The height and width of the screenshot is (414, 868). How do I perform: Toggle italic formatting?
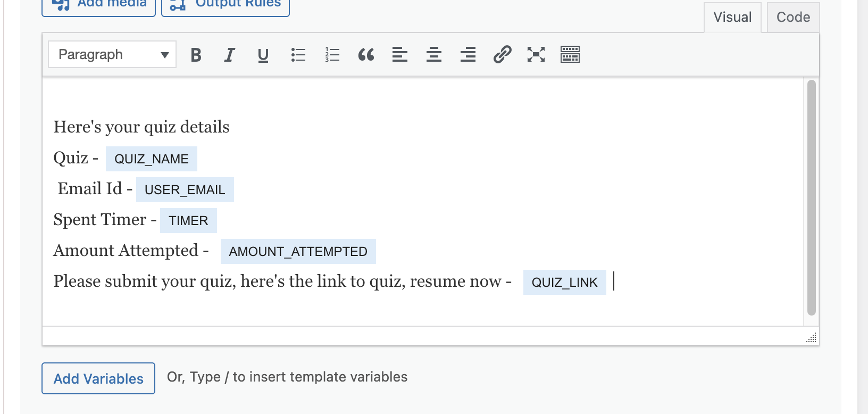pos(229,55)
